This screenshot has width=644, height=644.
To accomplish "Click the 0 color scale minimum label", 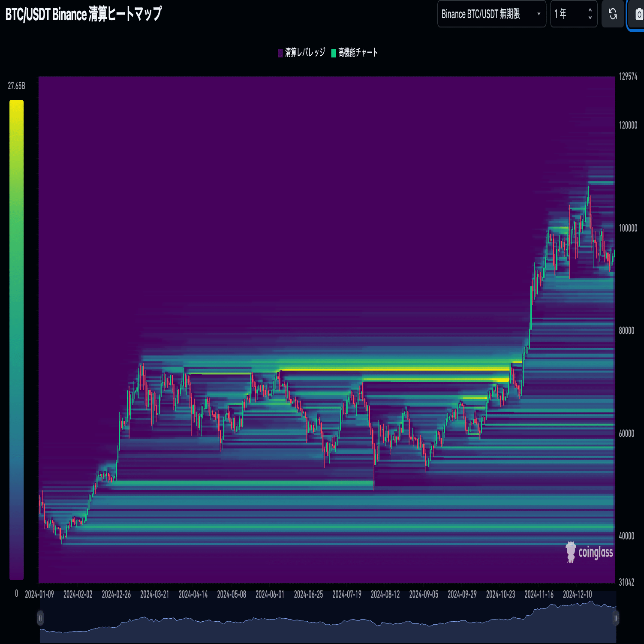I will click(17, 593).
